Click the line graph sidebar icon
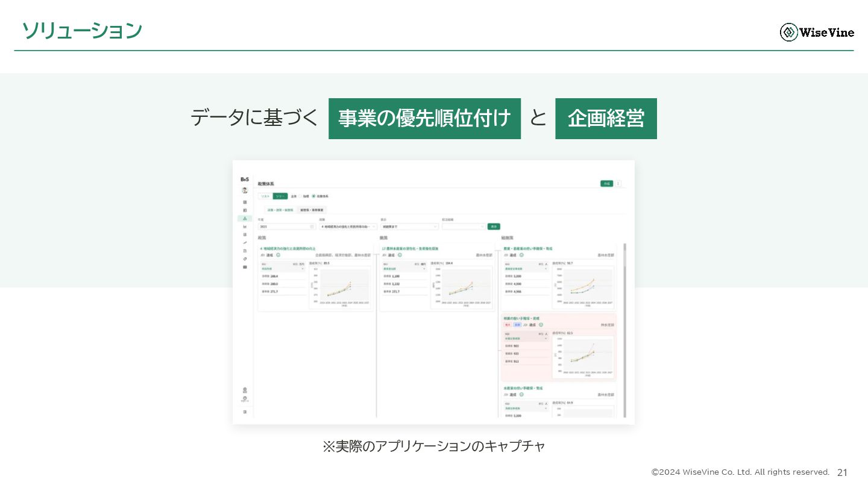Image resolution: width=868 pixels, height=488 pixels. tap(245, 243)
